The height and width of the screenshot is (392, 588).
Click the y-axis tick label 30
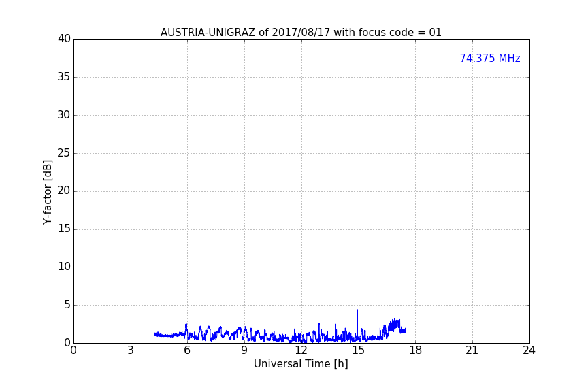(x=64, y=115)
